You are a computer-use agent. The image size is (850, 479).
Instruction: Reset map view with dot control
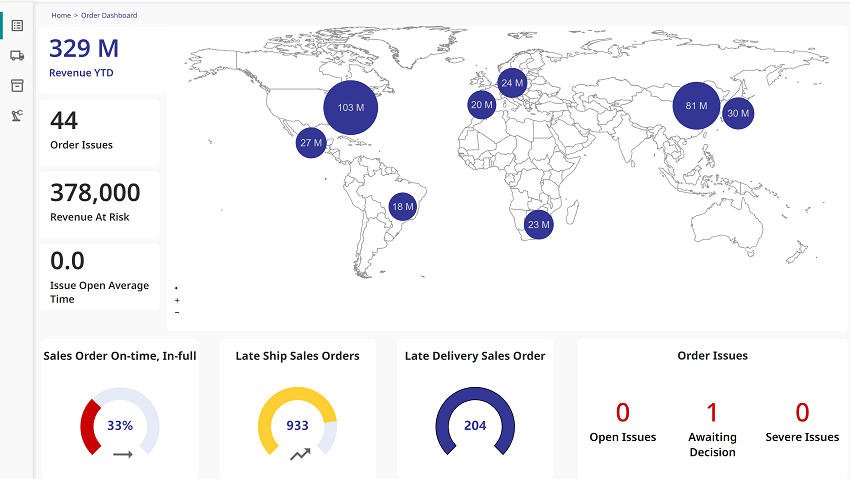point(176,288)
